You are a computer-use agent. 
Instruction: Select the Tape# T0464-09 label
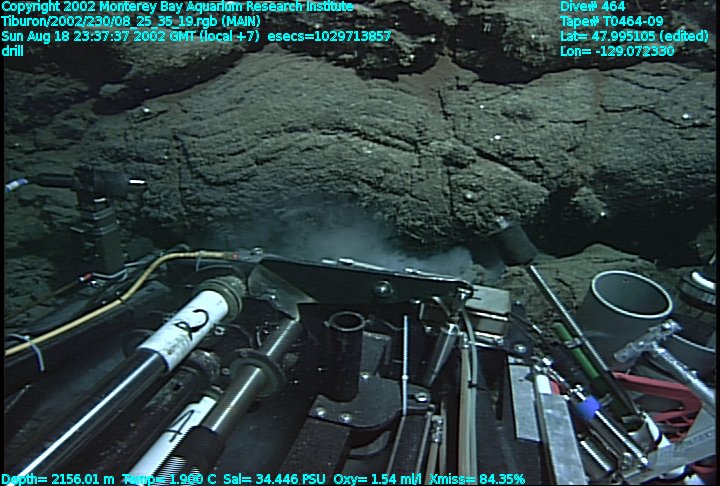pos(611,22)
